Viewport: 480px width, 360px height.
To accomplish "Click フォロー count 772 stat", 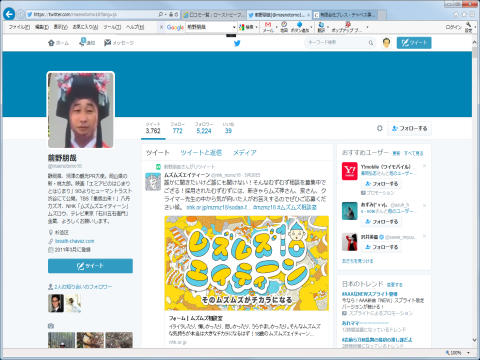I will [178, 128].
